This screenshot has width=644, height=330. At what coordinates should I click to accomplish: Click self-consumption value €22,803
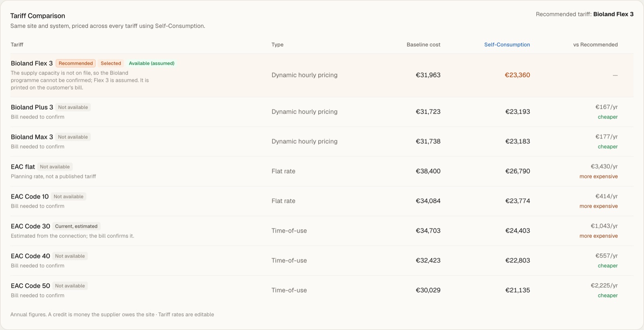tap(517, 261)
